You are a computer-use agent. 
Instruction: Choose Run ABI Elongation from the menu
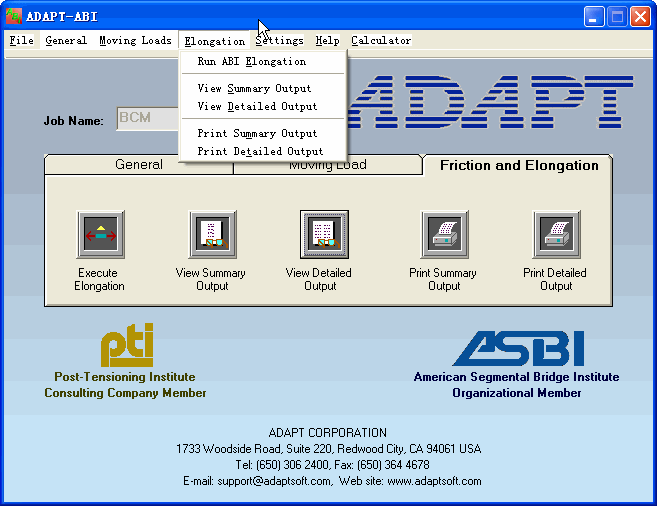[x=263, y=62]
